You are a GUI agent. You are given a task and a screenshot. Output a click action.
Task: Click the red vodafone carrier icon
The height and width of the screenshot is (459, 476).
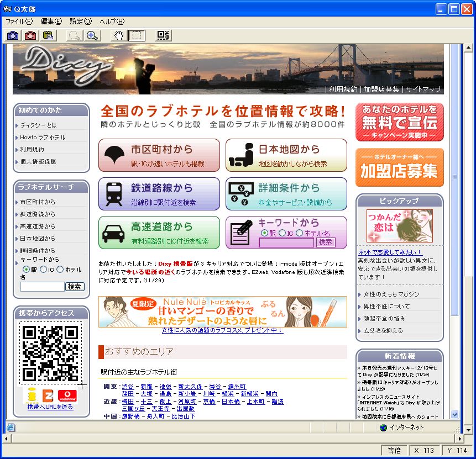[x=67, y=395]
